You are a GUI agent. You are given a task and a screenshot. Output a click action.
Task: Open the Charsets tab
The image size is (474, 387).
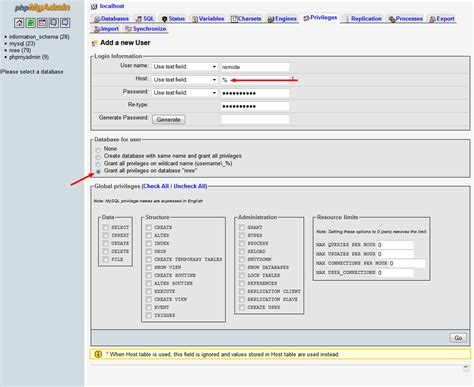click(246, 19)
